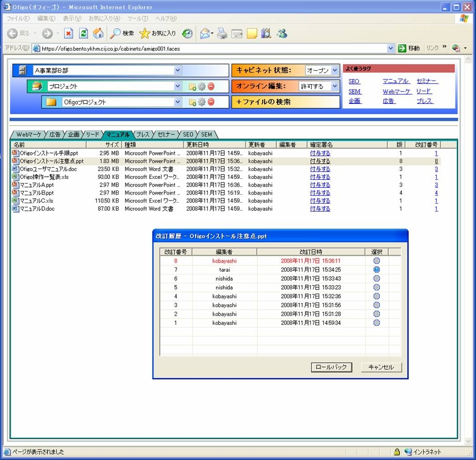Viewport: 476px width, 460px height.
Task: Open the プロジェクト folder dropdown
Action: coord(178,86)
